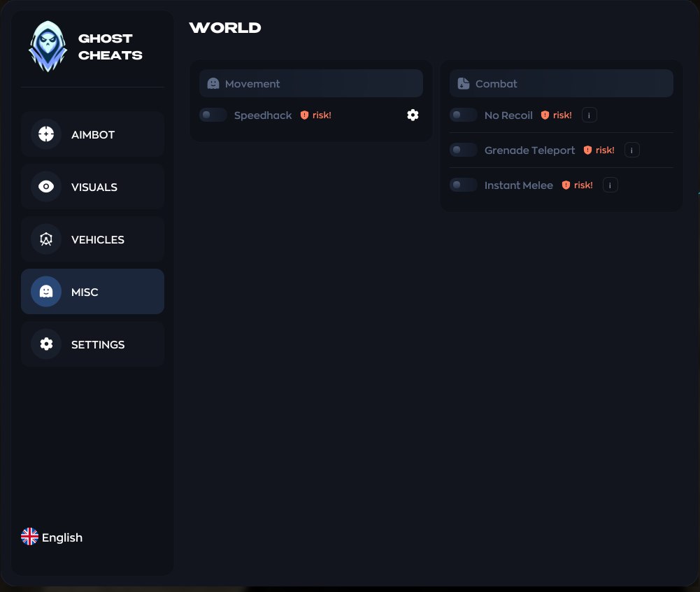Open the English language selector

point(52,537)
